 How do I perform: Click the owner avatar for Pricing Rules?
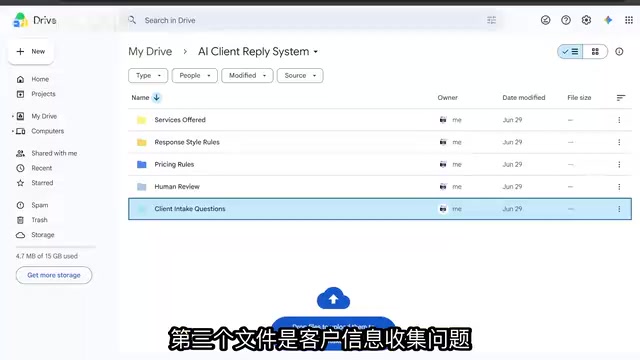click(443, 164)
